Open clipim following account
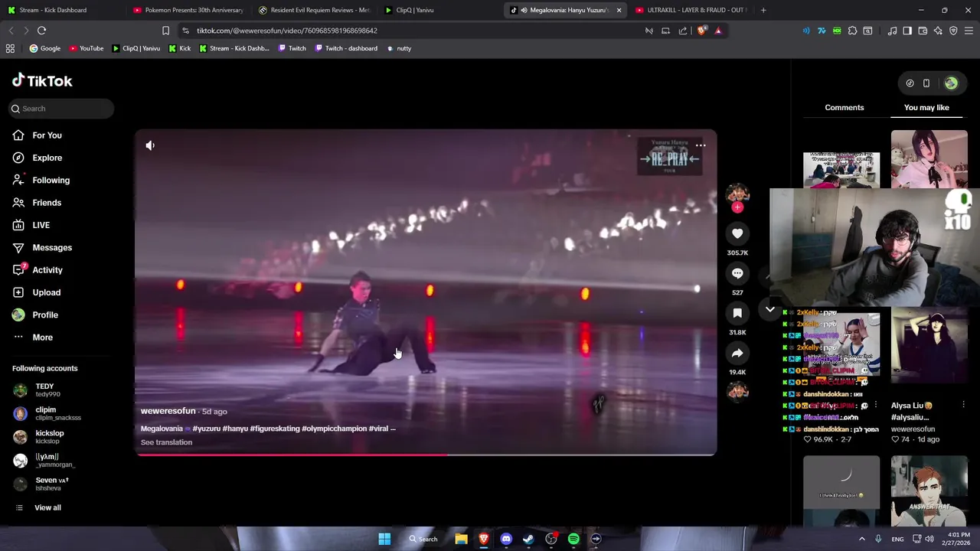The height and width of the screenshot is (551, 980). point(47,413)
